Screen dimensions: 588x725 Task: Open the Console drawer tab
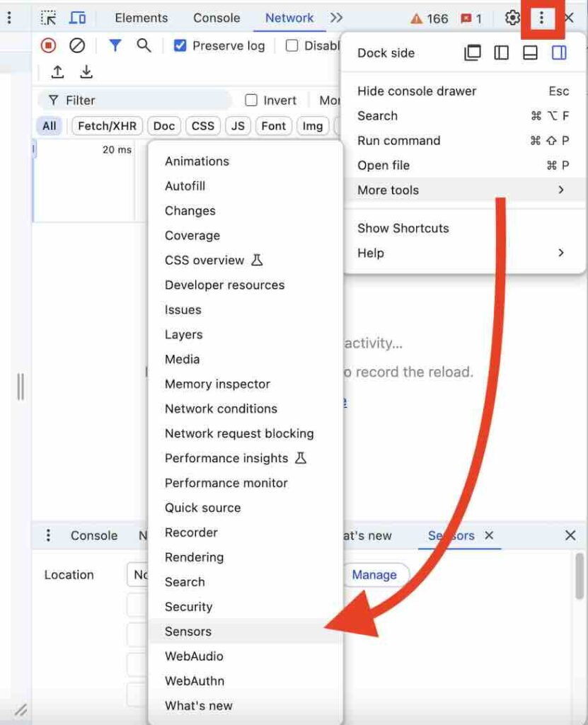point(94,535)
